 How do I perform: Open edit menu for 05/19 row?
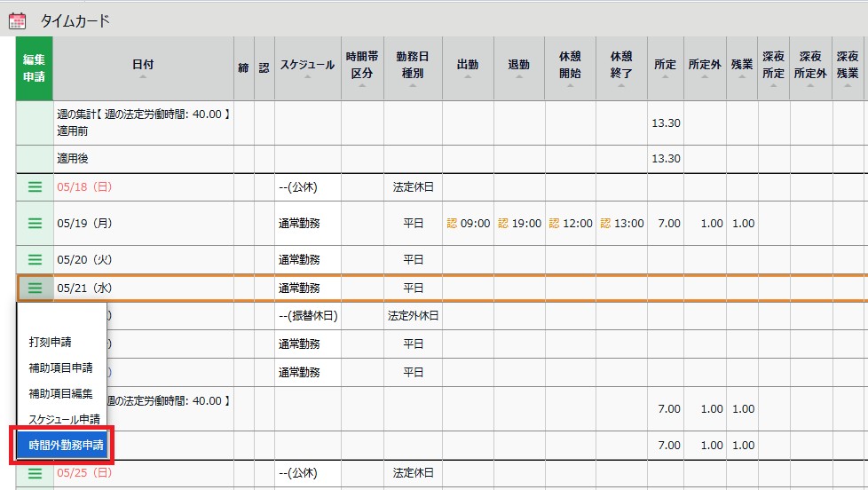35,224
